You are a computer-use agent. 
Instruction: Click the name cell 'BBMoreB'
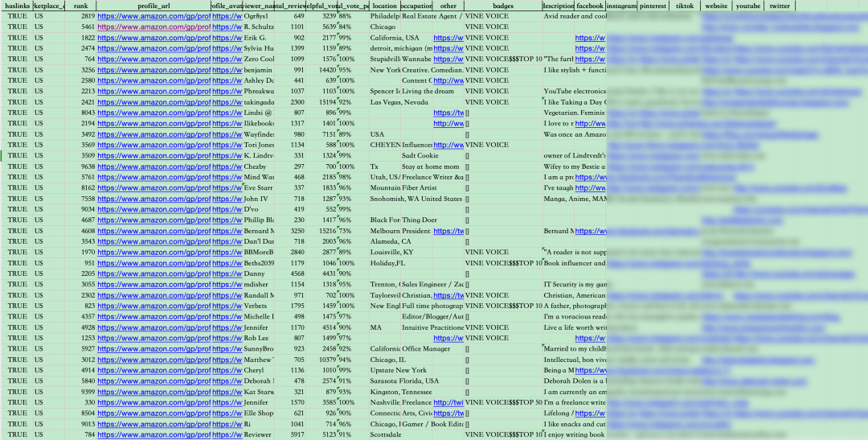259,252
